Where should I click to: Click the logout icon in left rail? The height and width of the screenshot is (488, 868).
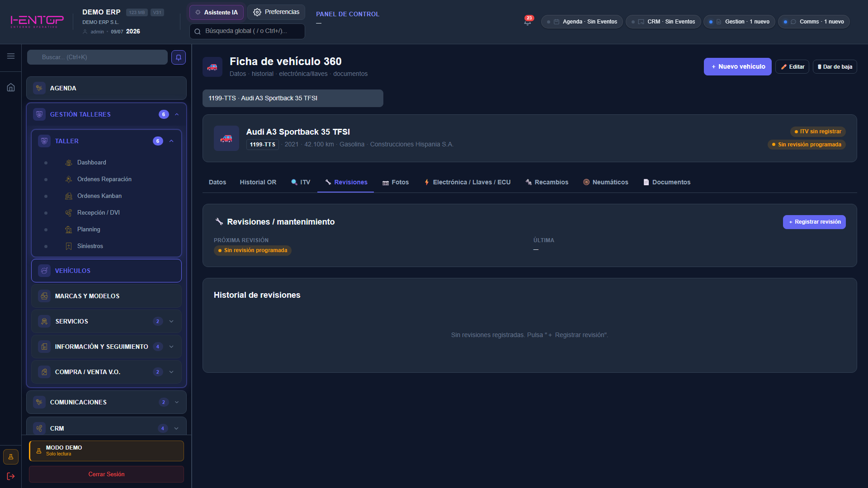tap(11, 476)
